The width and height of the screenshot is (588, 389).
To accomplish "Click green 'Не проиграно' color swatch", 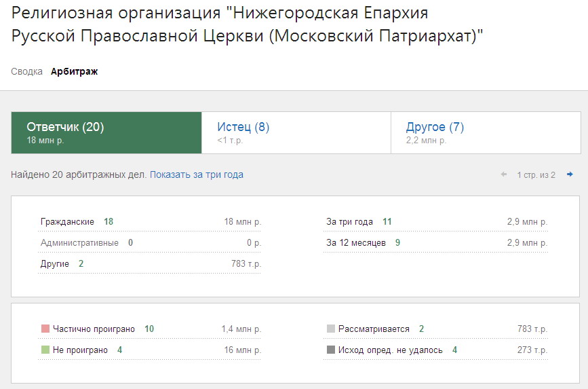I will coord(45,350).
